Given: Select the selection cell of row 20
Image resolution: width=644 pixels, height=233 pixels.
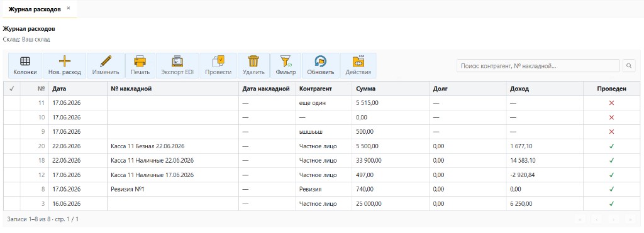Looking at the screenshot, I should pos(11,146).
